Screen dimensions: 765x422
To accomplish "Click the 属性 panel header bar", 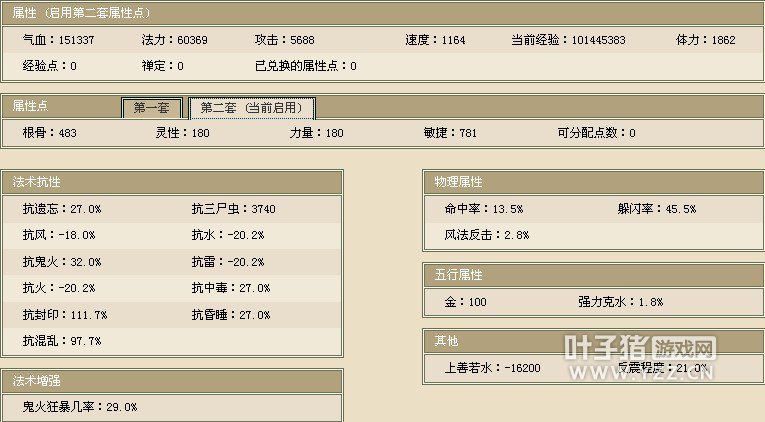I will pos(382,11).
